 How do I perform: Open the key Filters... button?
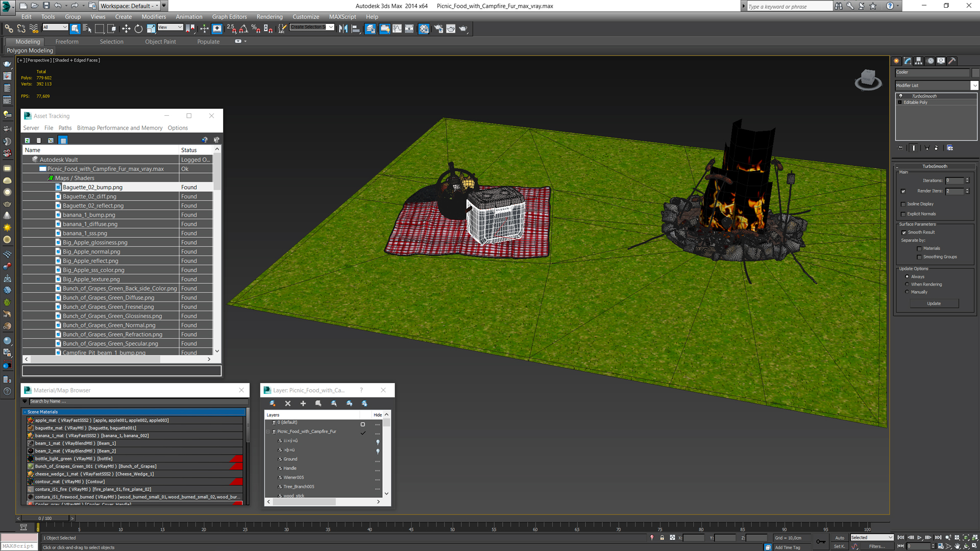point(877,546)
